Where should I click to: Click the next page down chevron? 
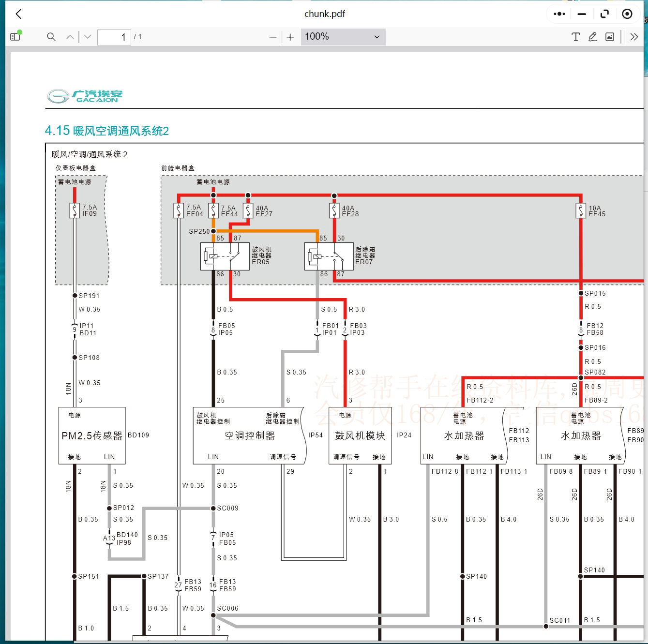point(88,36)
